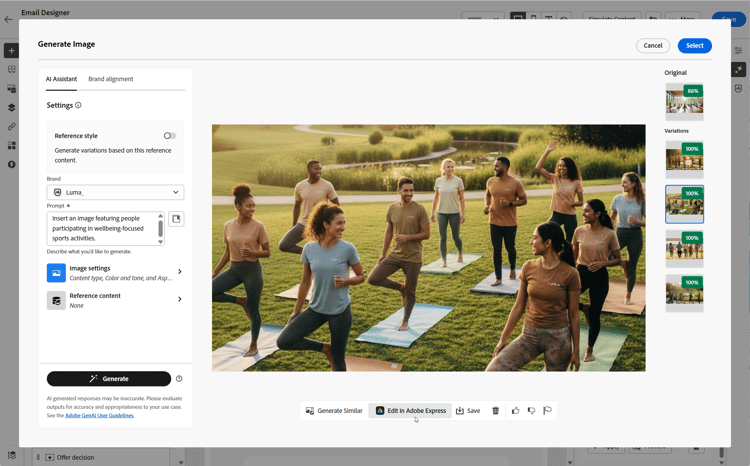
Task: Click the thumbs up feedback icon
Action: pyautogui.click(x=515, y=411)
